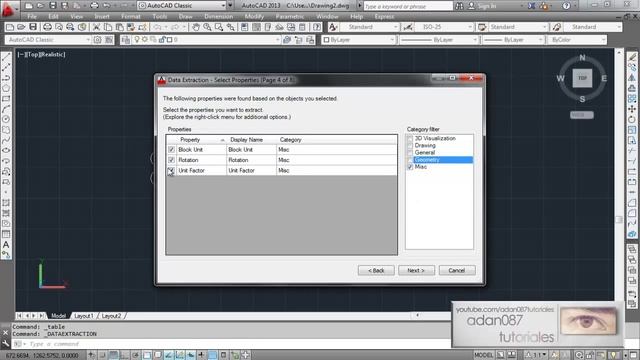Screen dimensions: 640x360
Task: Click Cancel in Data Extraction dialog
Action: tap(457, 270)
